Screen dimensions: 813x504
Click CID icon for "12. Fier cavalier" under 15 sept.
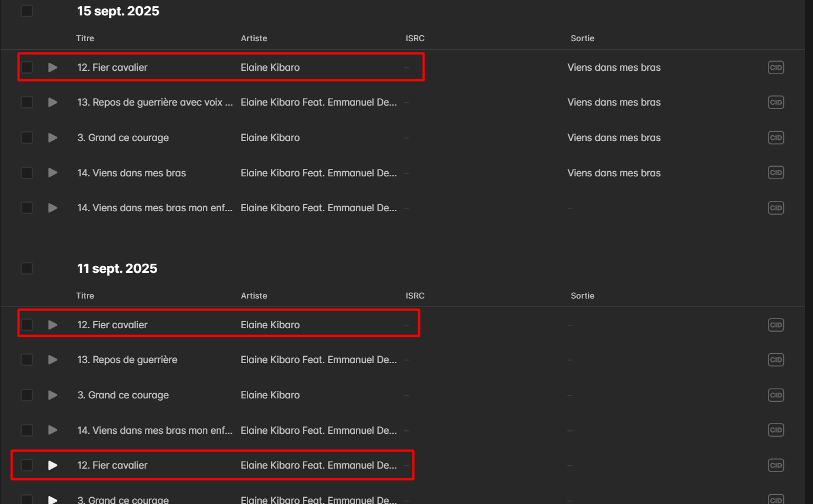775,67
